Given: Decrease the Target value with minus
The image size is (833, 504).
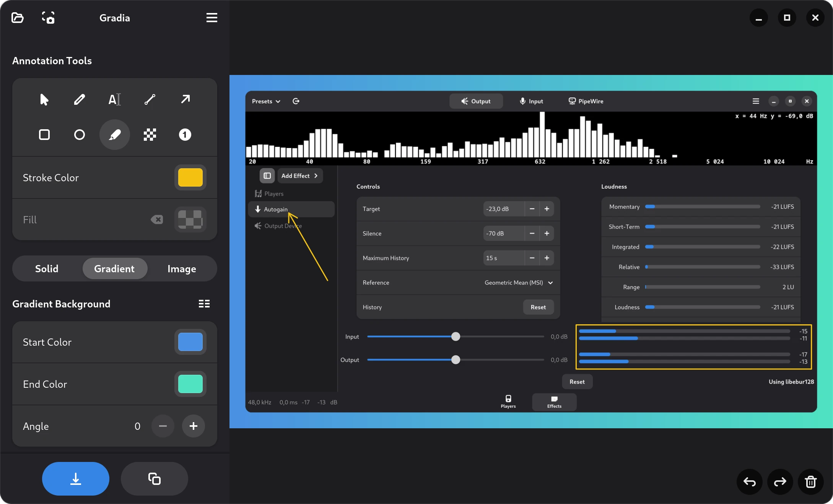Looking at the screenshot, I should point(532,209).
